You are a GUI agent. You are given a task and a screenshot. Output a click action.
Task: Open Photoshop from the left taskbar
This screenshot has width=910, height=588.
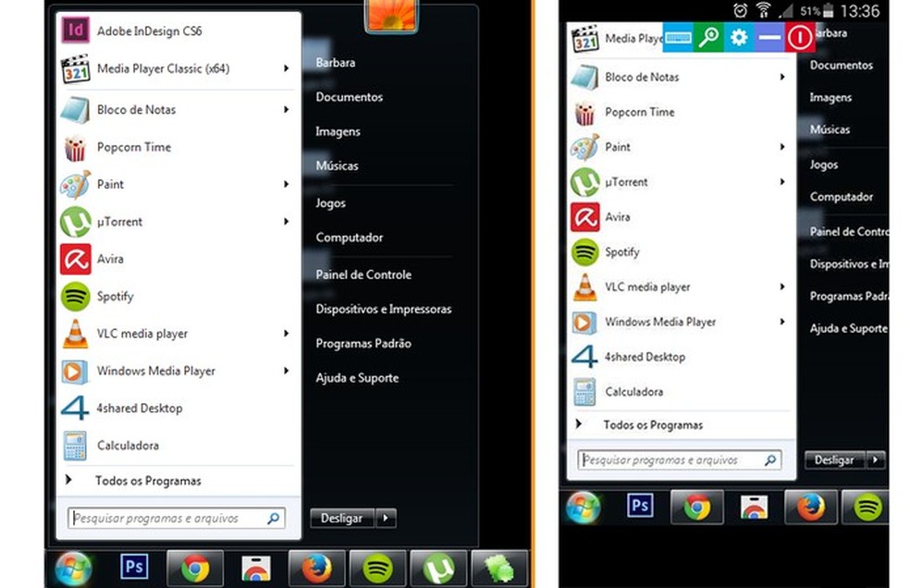point(134,567)
